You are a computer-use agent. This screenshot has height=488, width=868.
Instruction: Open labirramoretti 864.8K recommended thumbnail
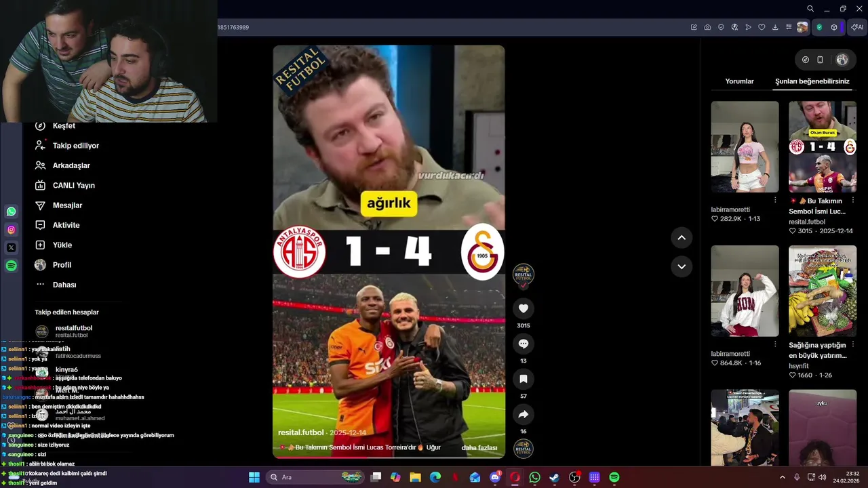745,291
